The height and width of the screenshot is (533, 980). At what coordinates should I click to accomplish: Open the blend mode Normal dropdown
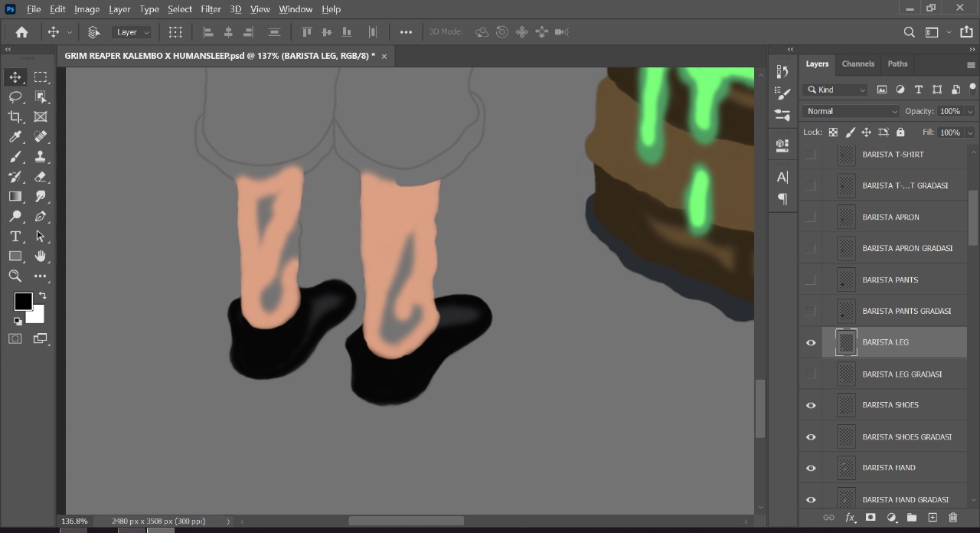click(851, 111)
